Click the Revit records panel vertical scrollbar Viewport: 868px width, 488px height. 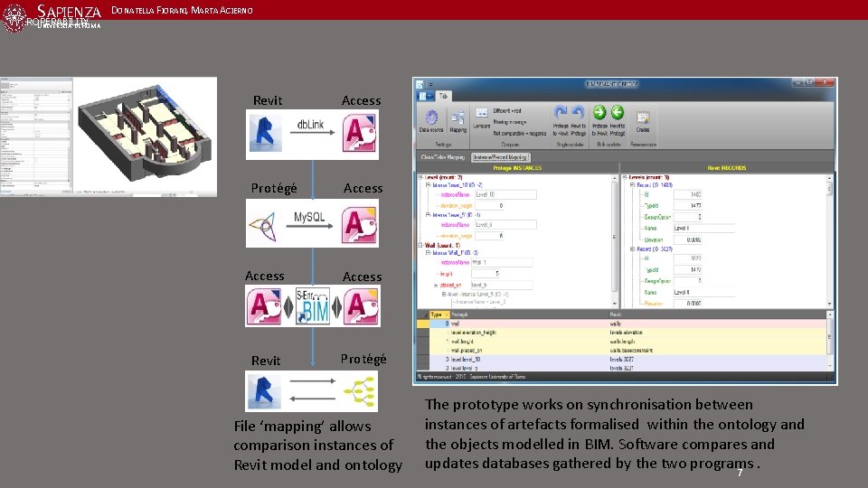tap(829, 240)
